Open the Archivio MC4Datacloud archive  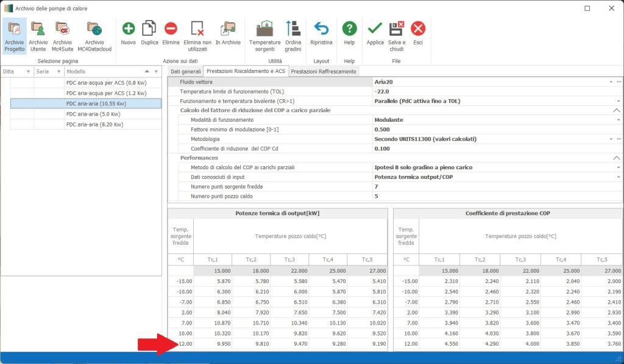pos(94,37)
